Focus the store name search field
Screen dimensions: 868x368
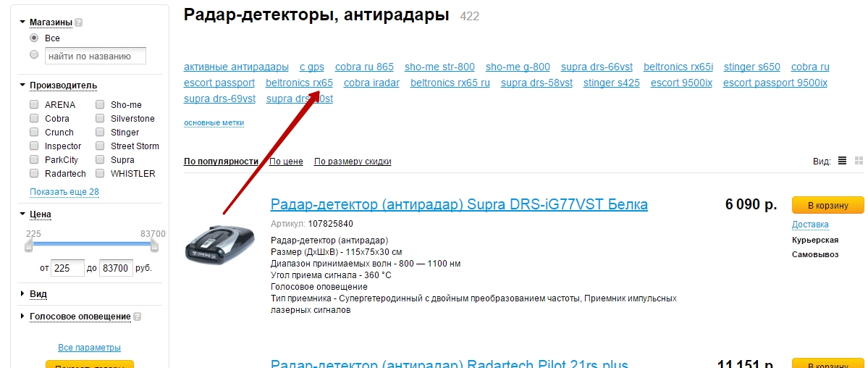[96, 56]
